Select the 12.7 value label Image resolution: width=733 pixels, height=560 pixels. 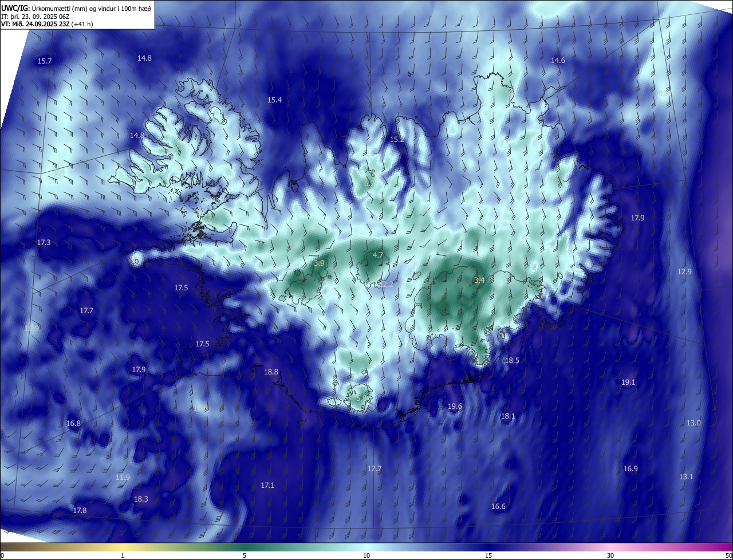click(x=374, y=468)
